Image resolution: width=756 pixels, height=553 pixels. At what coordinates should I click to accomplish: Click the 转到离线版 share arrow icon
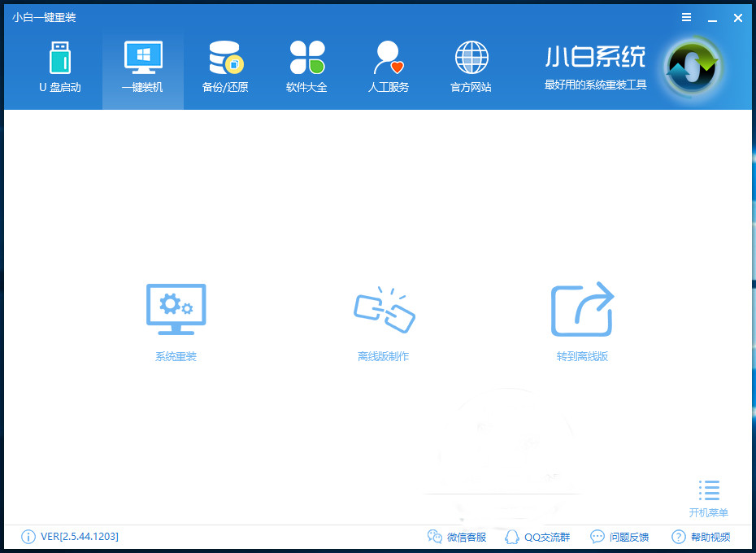tap(582, 309)
